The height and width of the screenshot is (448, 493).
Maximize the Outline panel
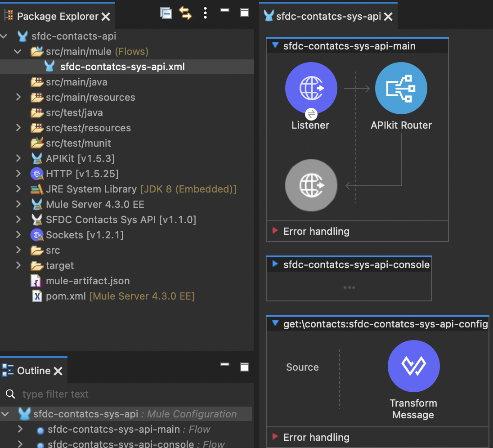(245, 367)
